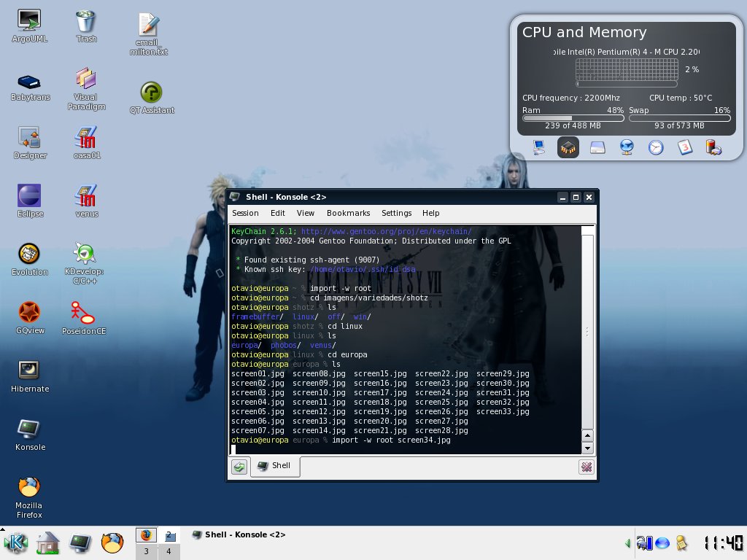Open the K menu in the panel
This screenshot has height=560, width=747.
[x=16, y=542]
